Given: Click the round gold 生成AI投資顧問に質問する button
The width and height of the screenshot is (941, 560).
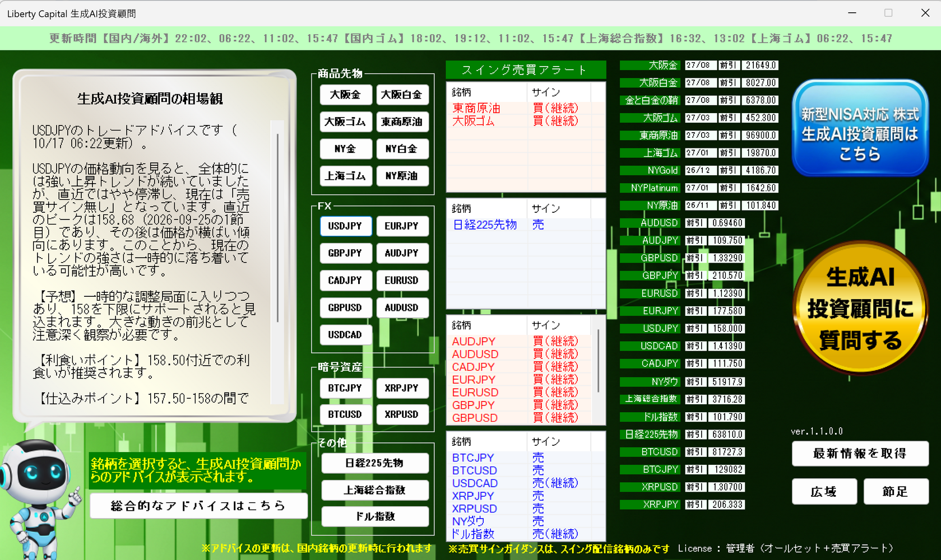Looking at the screenshot, I should coord(860,309).
